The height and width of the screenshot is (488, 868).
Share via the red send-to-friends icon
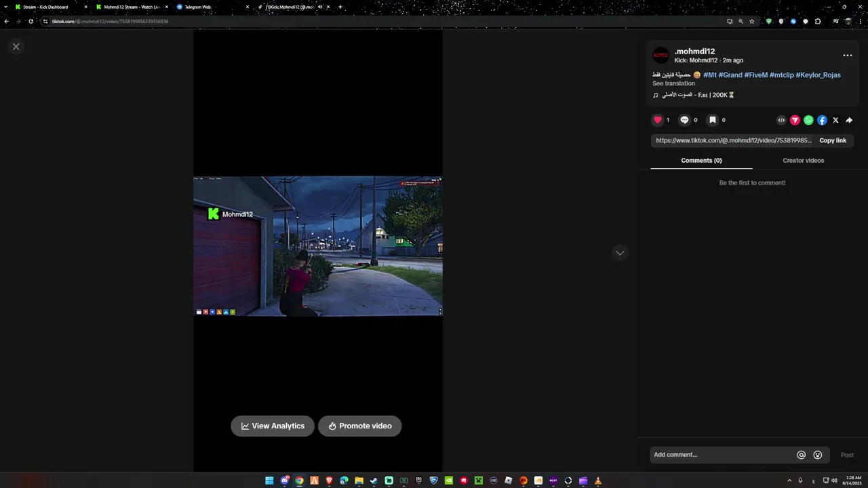[x=795, y=120]
